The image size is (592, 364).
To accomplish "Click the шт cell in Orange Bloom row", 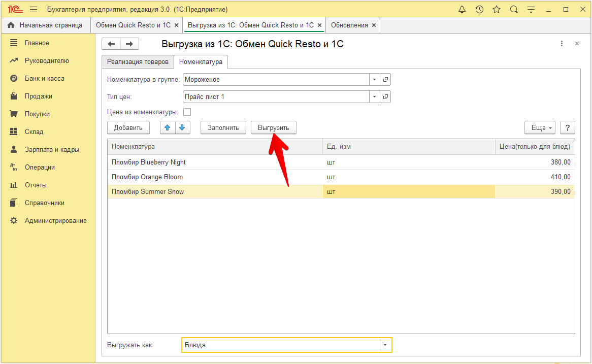I will tap(409, 177).
